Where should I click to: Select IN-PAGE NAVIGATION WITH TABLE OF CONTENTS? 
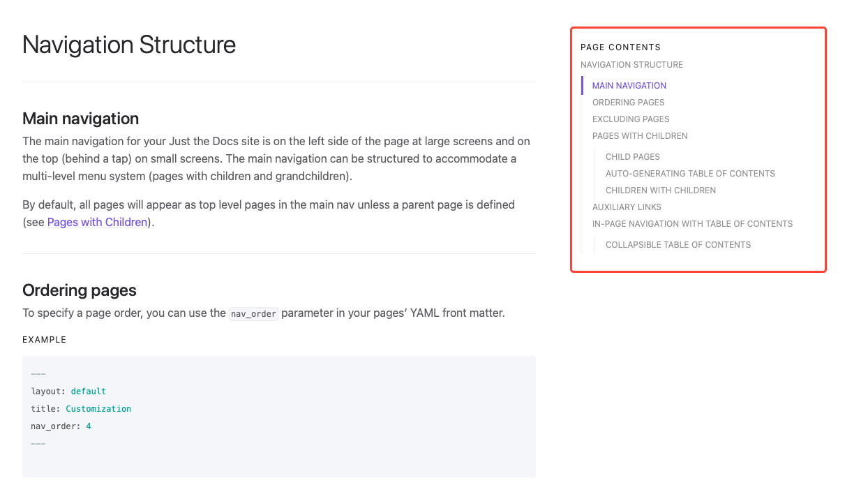point(692,223)
